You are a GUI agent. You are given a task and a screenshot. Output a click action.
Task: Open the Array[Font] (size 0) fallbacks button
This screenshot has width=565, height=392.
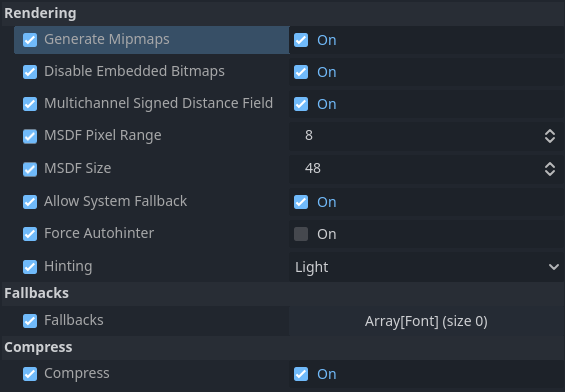426,321
